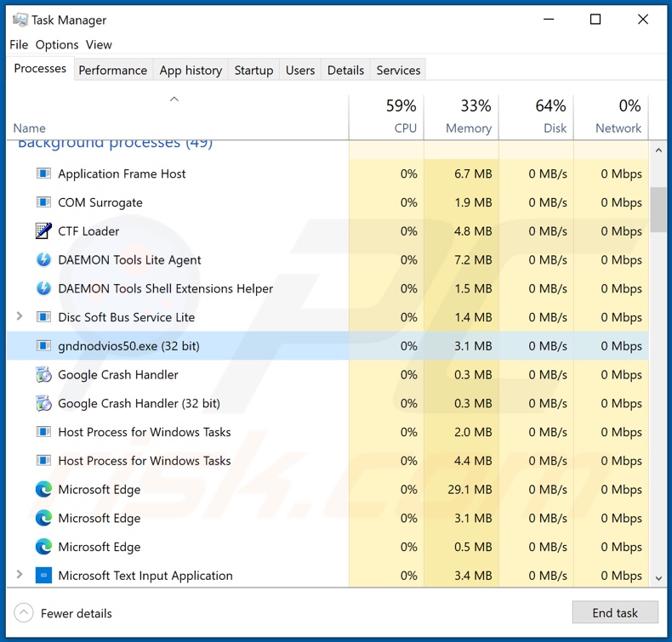Click the scrollbar up arrow
Screen dimensions: 672x642
(x=658, y=151)
